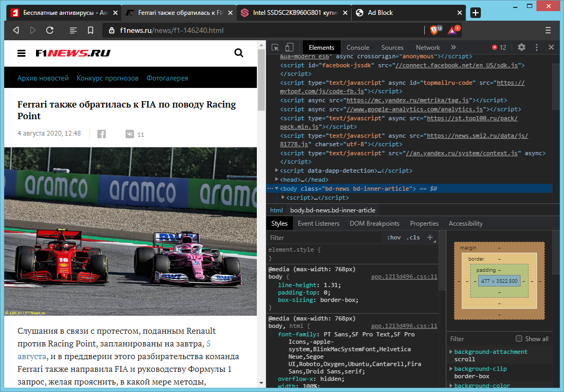
Task: Click the Brave Shields lion icon
Action: [435, 30]
